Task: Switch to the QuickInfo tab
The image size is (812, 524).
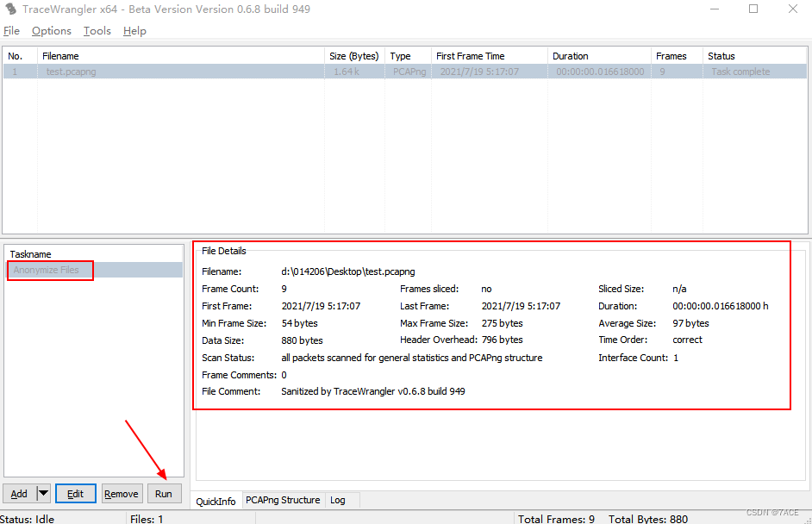Action: [215, 502]
